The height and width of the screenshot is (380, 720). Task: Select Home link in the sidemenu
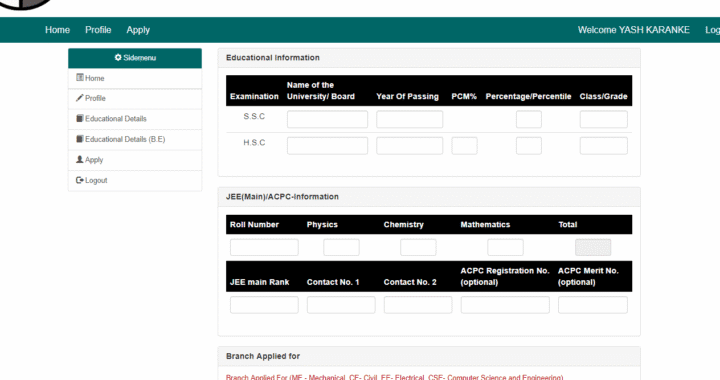[x=95, y=78]
